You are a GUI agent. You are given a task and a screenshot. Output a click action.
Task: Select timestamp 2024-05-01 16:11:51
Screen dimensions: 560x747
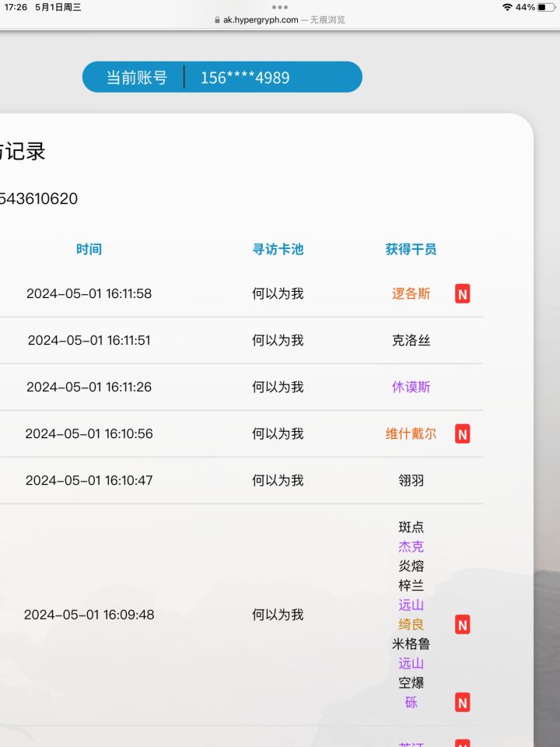pyautogui.click(x=89, y=340)
